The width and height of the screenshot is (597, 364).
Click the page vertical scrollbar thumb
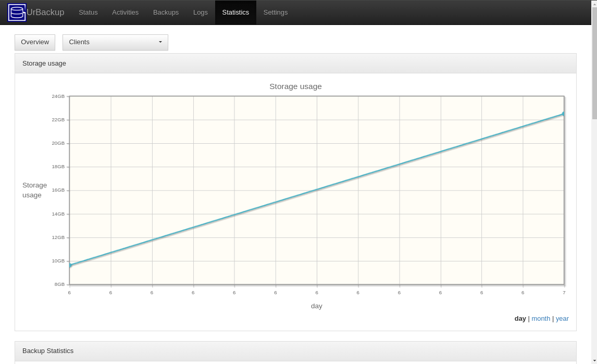pyautogui.click(x=594, y=63)
